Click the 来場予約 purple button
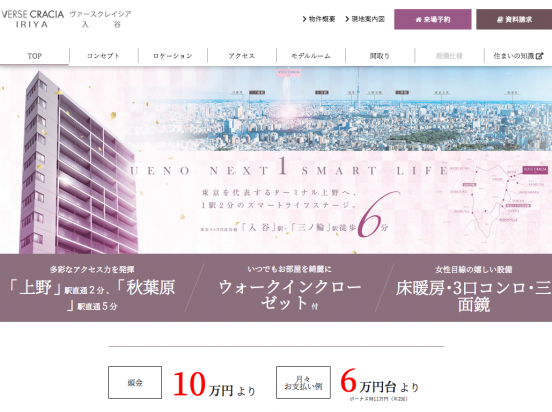This screenshot has height=412, width=552. (x=433, y=19)
